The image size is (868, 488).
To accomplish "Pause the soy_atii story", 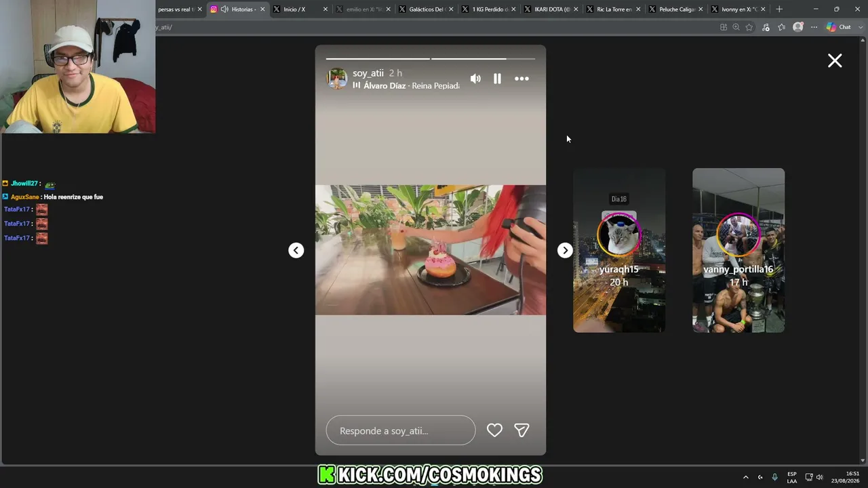I will 497,79.
